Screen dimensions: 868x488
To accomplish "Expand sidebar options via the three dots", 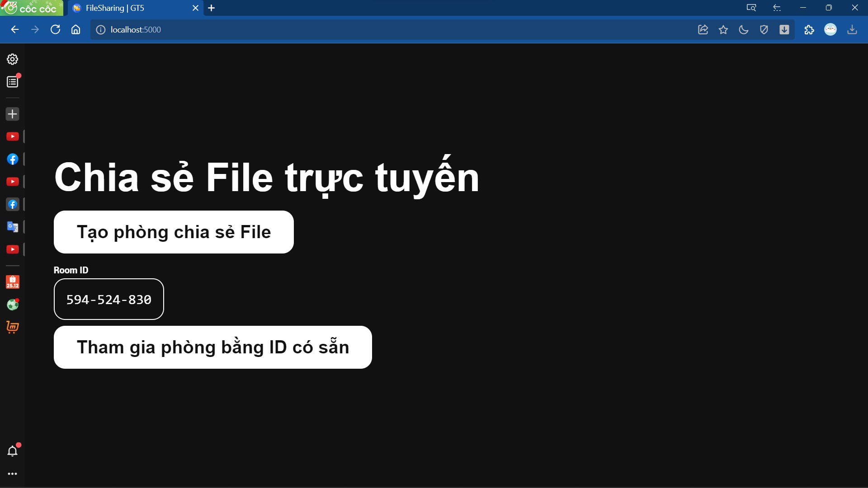I will click(x=12, y=474).
